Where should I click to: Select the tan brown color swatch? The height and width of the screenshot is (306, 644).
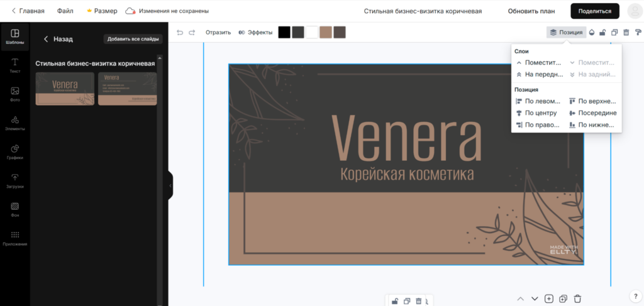pyautogui.click(x=326, y=33)
